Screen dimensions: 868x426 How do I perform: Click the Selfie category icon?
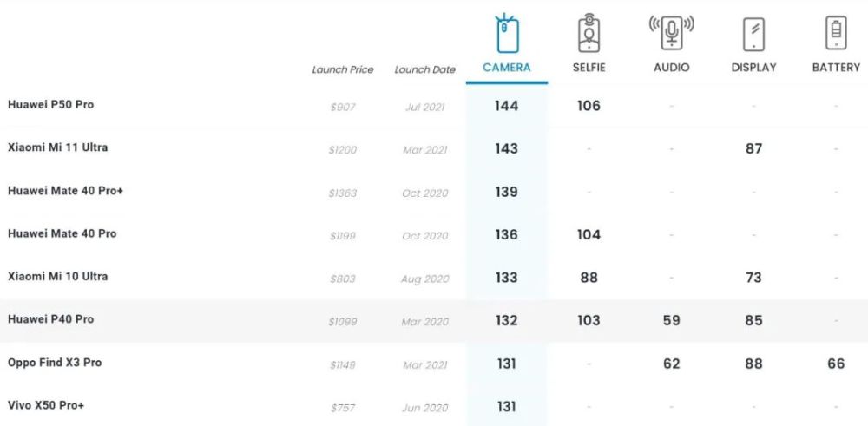pos(589,33)
